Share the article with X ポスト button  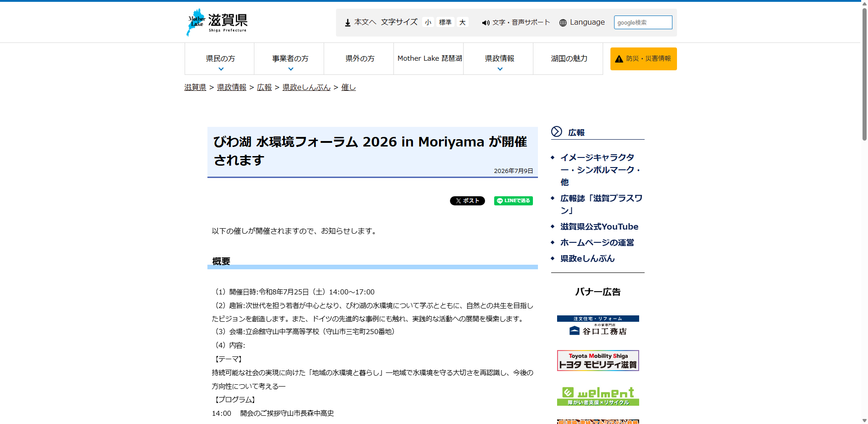click(467, 201)
